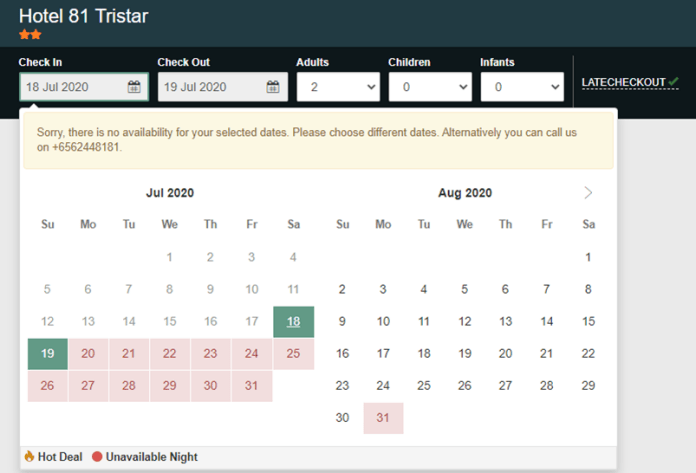Select July 25 in calendar
Viewport: 696px width, 473px height.
click(x=293, y=354)
